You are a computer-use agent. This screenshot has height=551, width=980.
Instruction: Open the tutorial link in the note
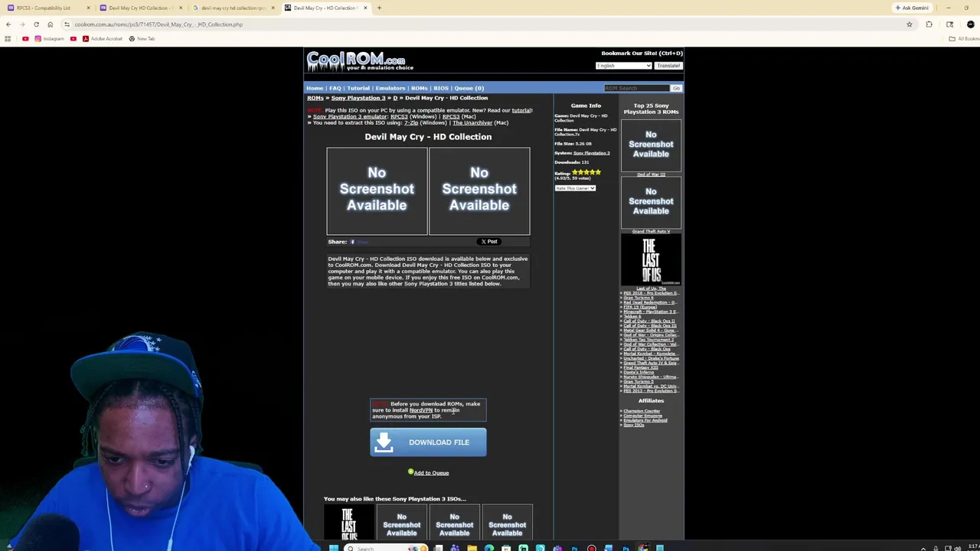click(521, 110)
